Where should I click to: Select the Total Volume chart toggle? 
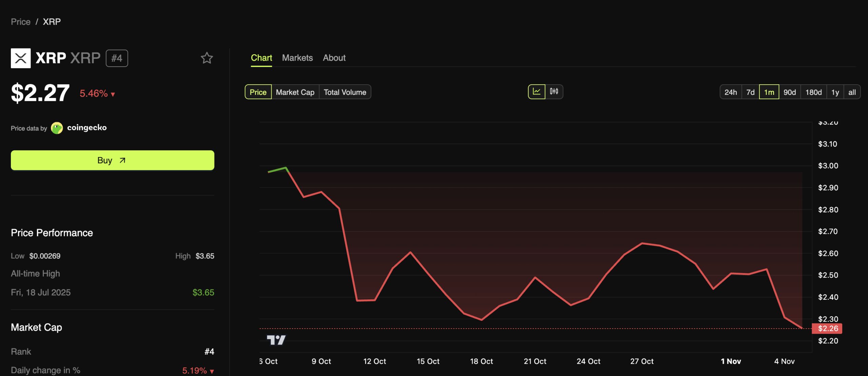[345, 92]
